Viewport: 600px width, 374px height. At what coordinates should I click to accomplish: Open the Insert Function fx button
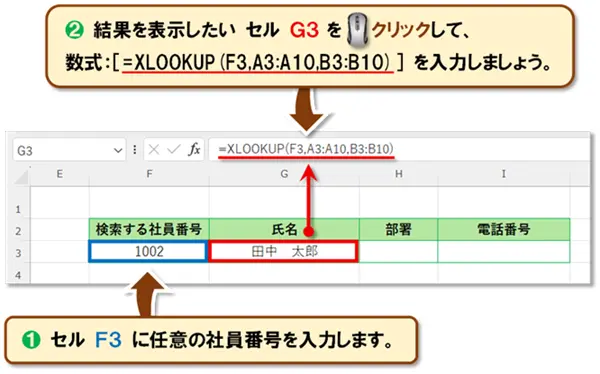coord(194,149)
